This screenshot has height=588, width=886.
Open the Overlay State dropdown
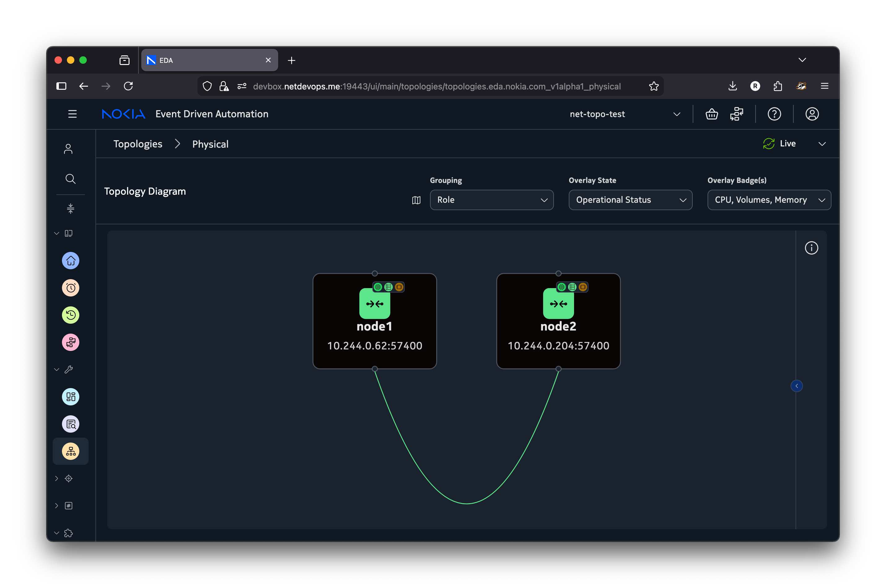pyautogui.click(x=630, y=200)
